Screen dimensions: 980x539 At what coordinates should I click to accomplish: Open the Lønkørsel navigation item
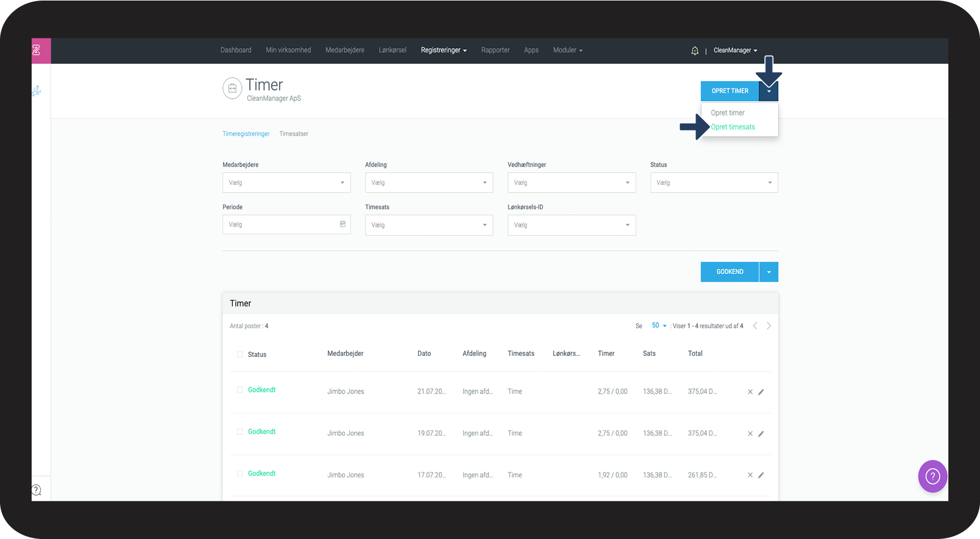tap(392, 50)
